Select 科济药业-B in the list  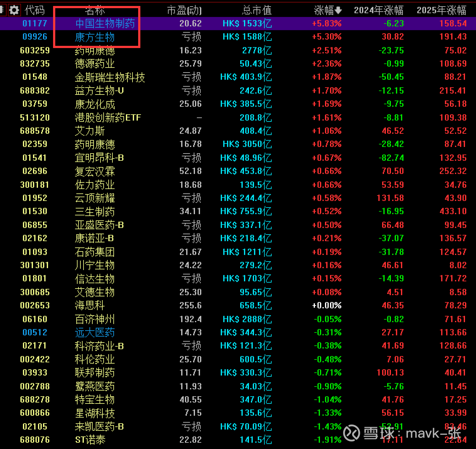click(x=100, y=346)
